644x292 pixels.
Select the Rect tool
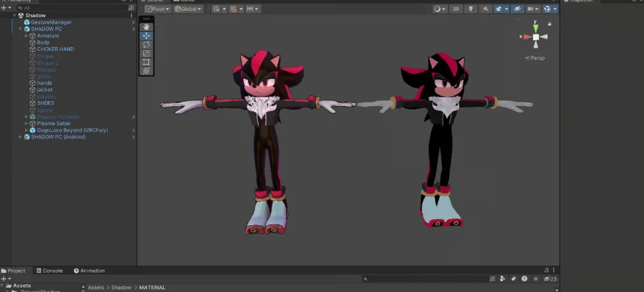(x=147, y=62)
